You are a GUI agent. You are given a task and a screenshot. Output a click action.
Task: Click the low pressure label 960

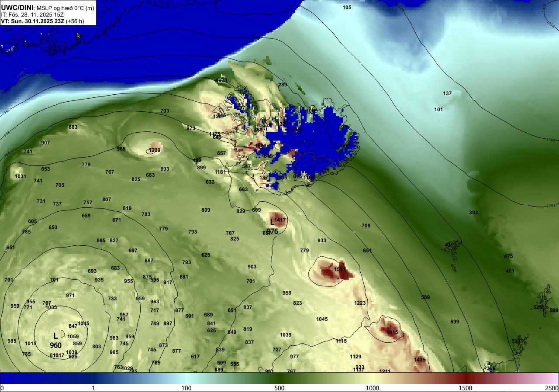tap(55, 345)
